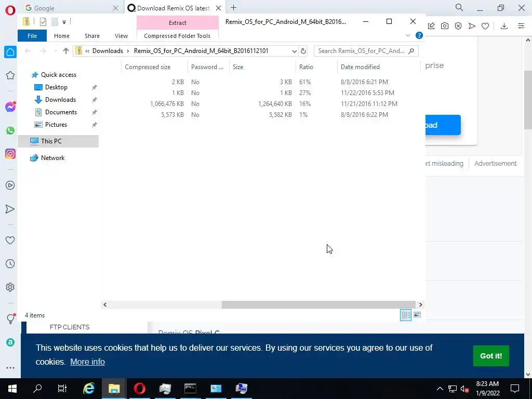Open Opera bookmarks star in sidebar
This screenshot has width=532, height=399.
coord(10,75)
